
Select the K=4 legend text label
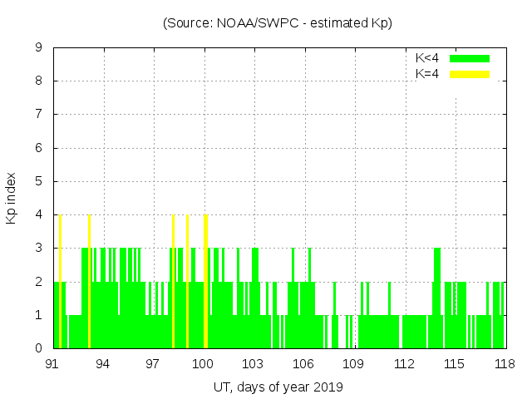tap(427, 74)
